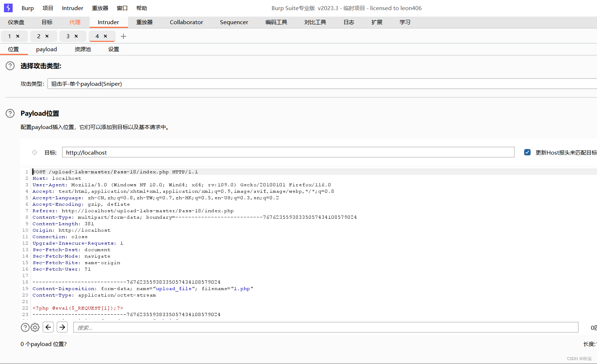Open the search help question icon
Image resolution: width=597 pixels, height=364 pixels.
click(25, 327)
